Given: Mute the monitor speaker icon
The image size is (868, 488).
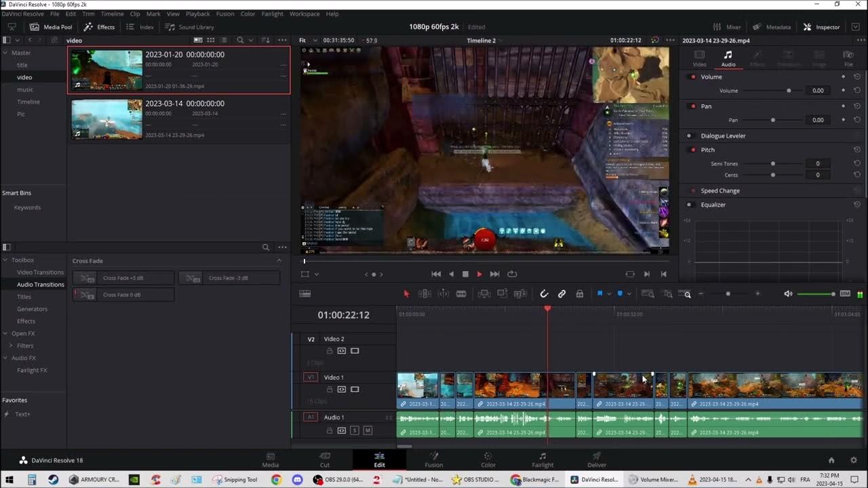Looking at the screenshot, I should click(788, 293).
